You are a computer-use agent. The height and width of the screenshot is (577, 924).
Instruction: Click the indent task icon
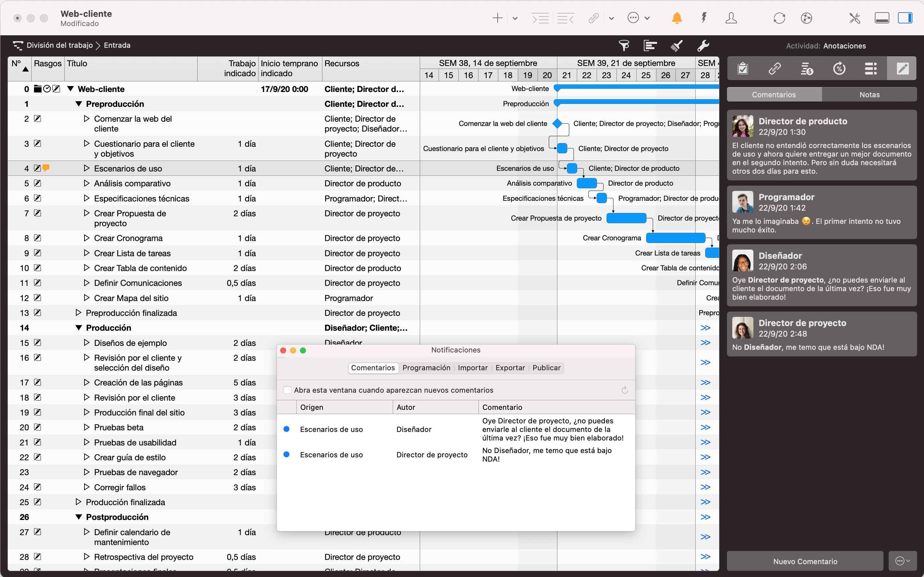pyautogui.click(x=540, y=18)
